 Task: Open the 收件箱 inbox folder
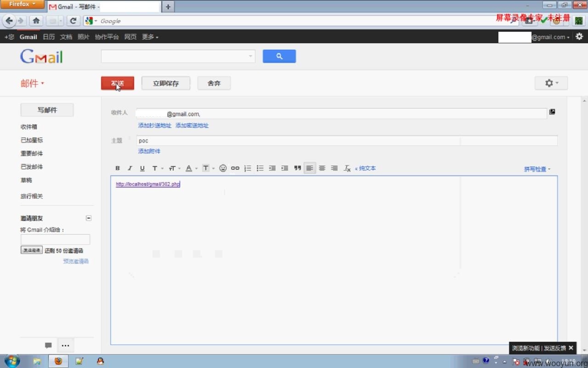(29, 127)
